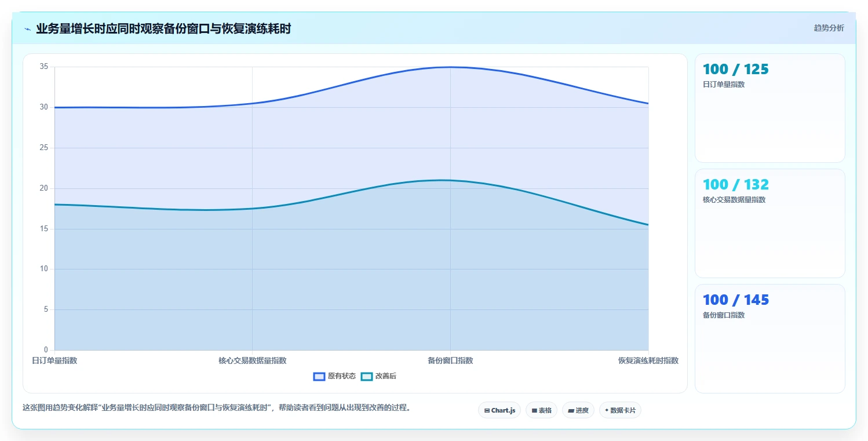Viewport: 868px width, 441px height.
Task: Open the 日订单量指数 100 / 125 card
Action: coord(770,108)
